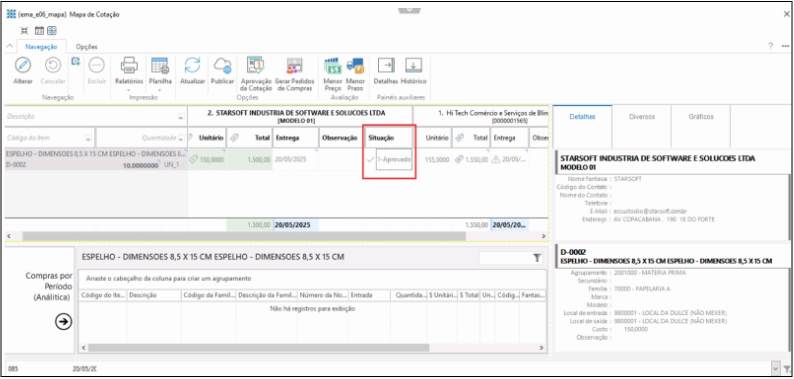Viewport: 794px width, 379px height.
Task: Select the D-0002 item row
Action: point(96,159)
